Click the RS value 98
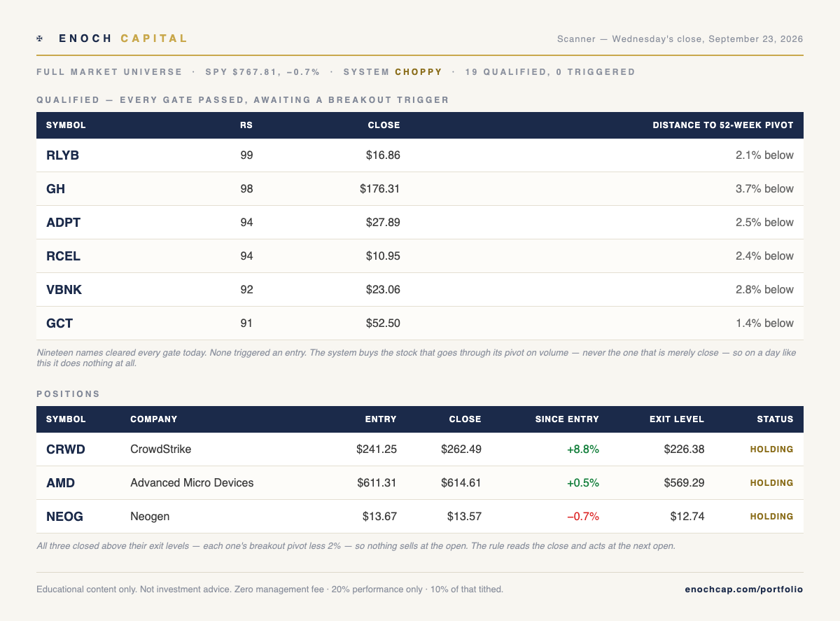 coord(246,189)
